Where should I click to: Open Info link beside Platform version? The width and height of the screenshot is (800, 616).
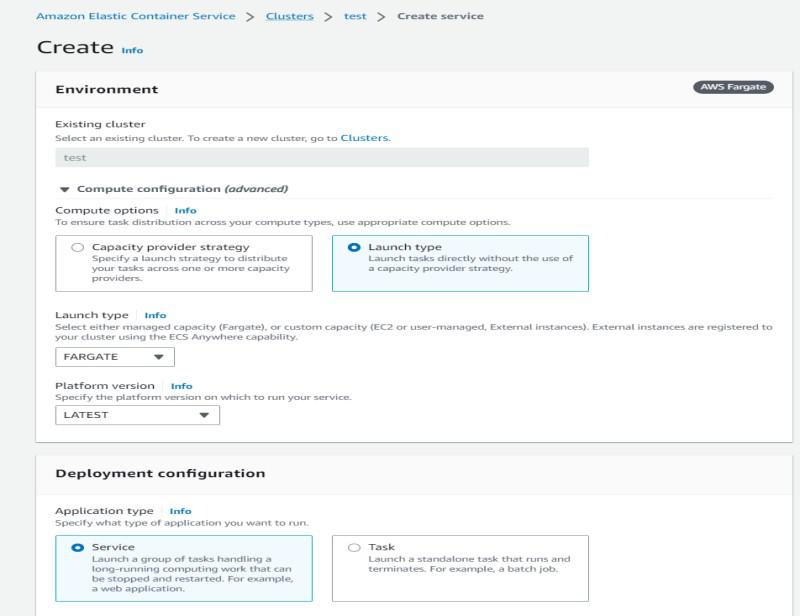181,386
